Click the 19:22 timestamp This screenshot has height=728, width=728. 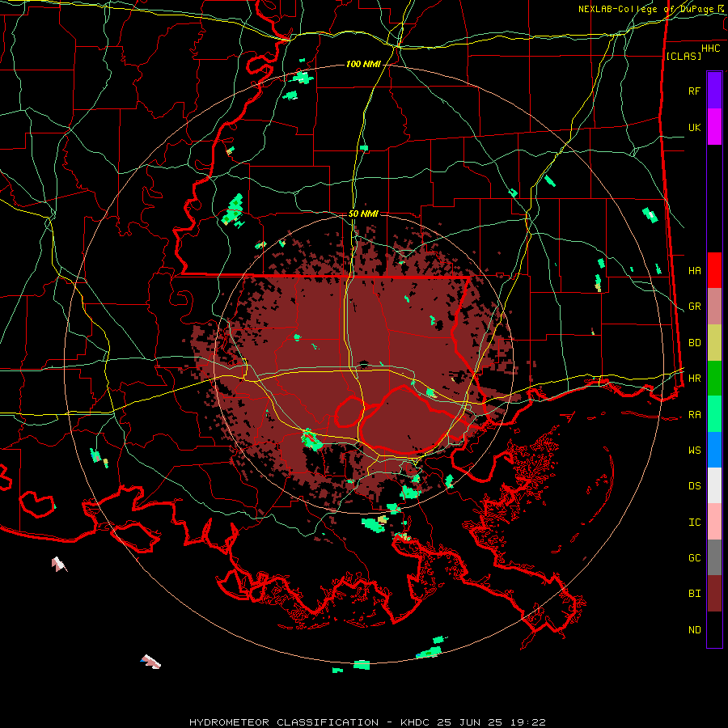click(x=530, y=722)
